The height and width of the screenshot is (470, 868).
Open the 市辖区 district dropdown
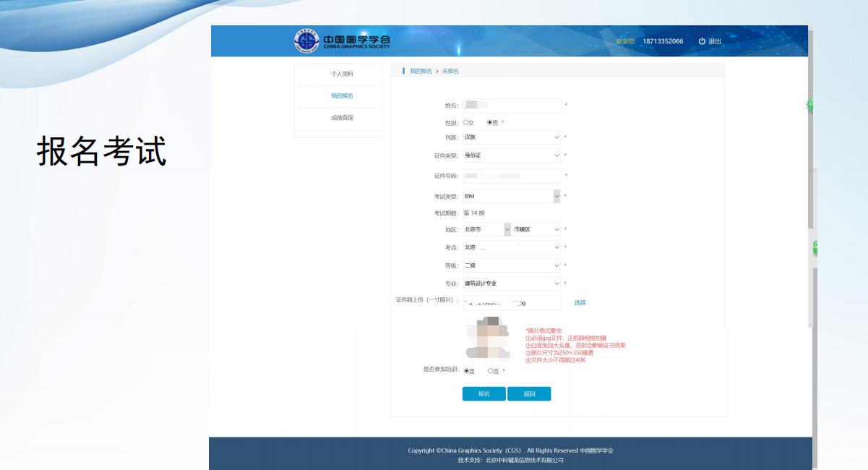pos(536,229)
